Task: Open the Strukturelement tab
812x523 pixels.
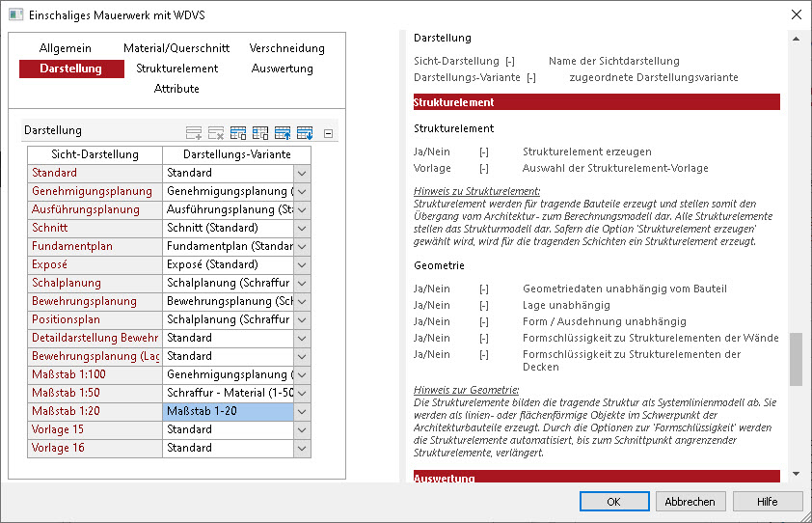Action: [x=177, y=69]
